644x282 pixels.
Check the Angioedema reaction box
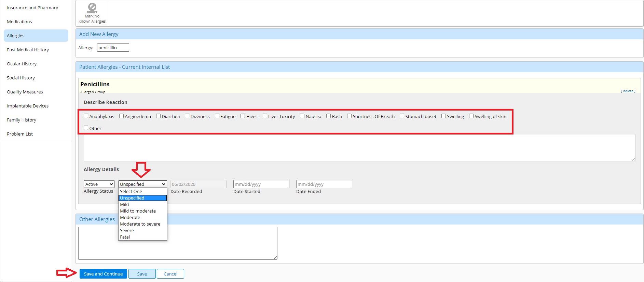[121, 116]
